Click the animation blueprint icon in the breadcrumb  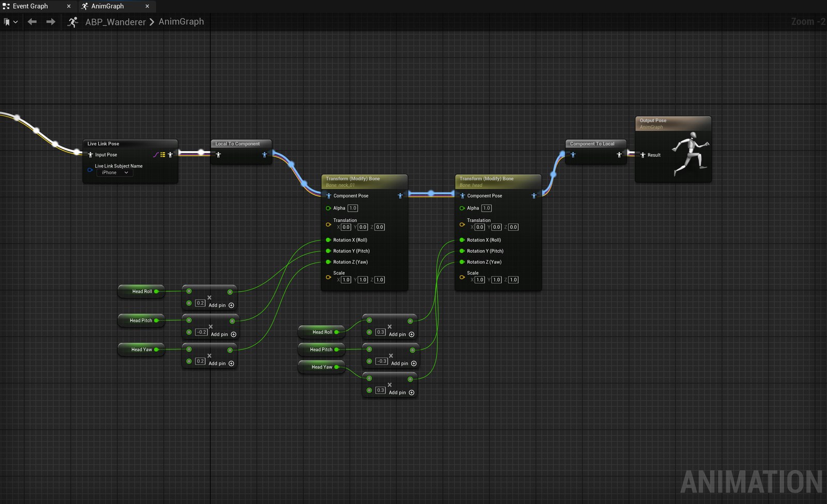(73, 22)
